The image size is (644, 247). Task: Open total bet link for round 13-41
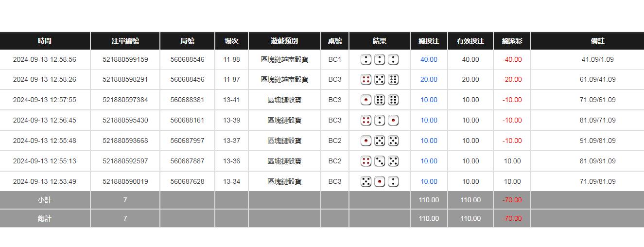(429, 100)
